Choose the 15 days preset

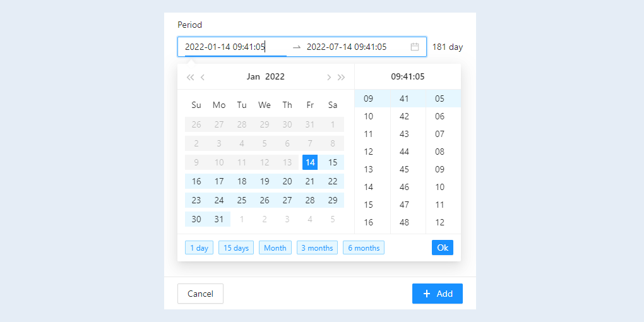(x=236, y=247)
